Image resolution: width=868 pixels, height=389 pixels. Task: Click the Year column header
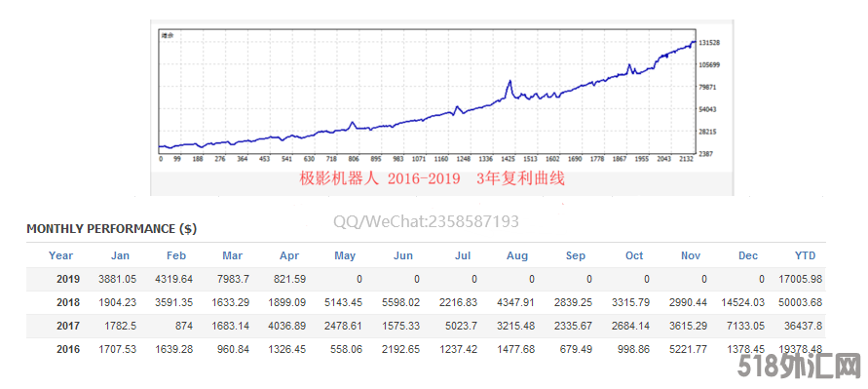[x=61, y=255]
